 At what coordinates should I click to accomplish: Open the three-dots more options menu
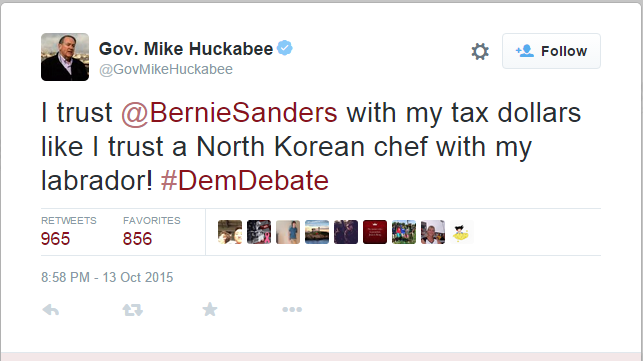pyautogui.click(x=292, y=309)
